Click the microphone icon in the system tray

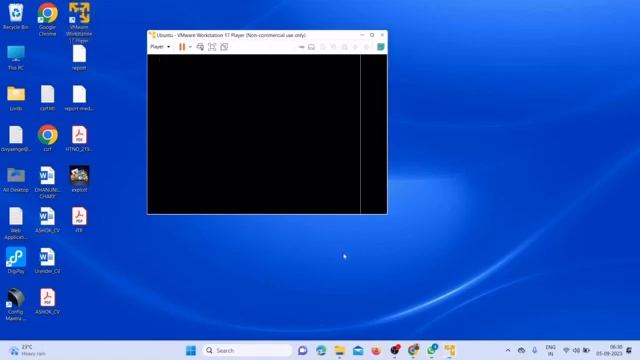click(x=535, y=350)
